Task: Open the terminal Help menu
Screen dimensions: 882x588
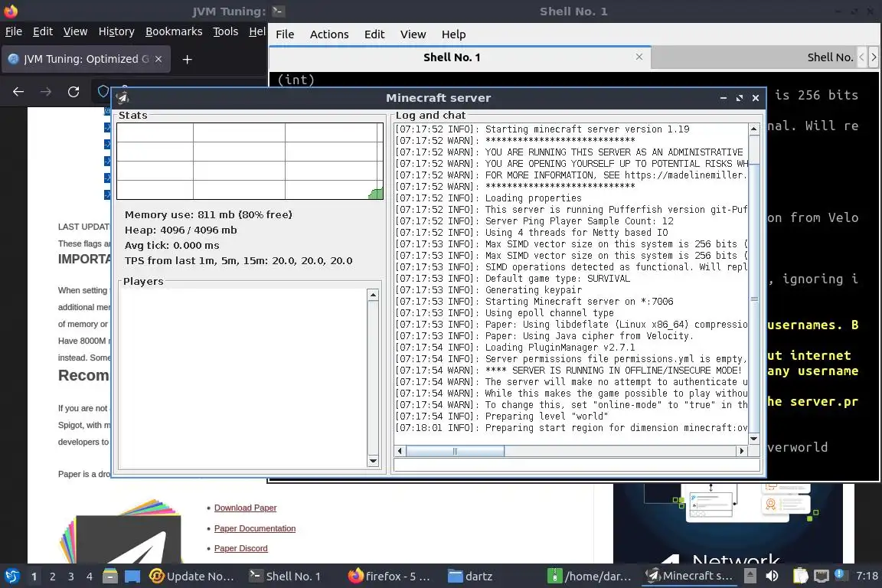Action: coord(453,34)
